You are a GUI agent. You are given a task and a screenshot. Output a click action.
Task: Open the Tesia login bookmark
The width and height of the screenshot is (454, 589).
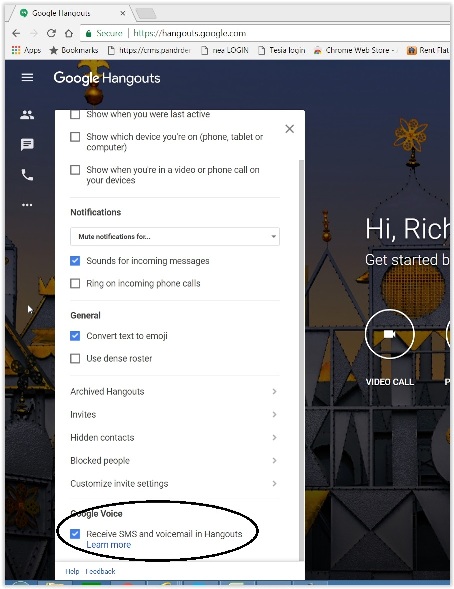point(281,50)
